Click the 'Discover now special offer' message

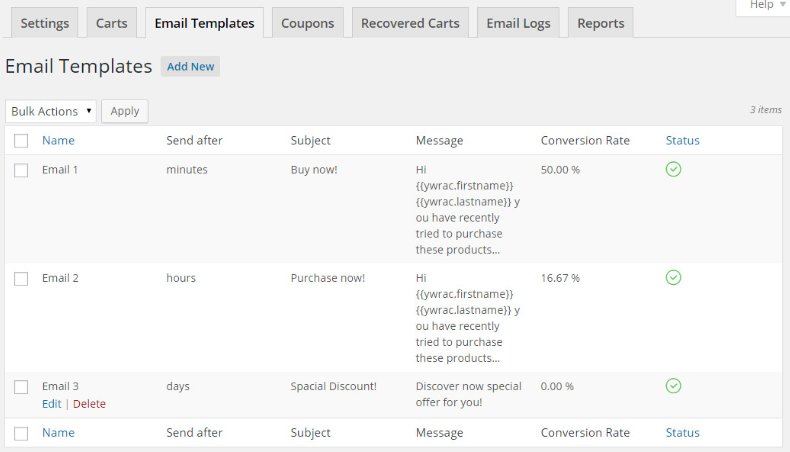point(469,394)
